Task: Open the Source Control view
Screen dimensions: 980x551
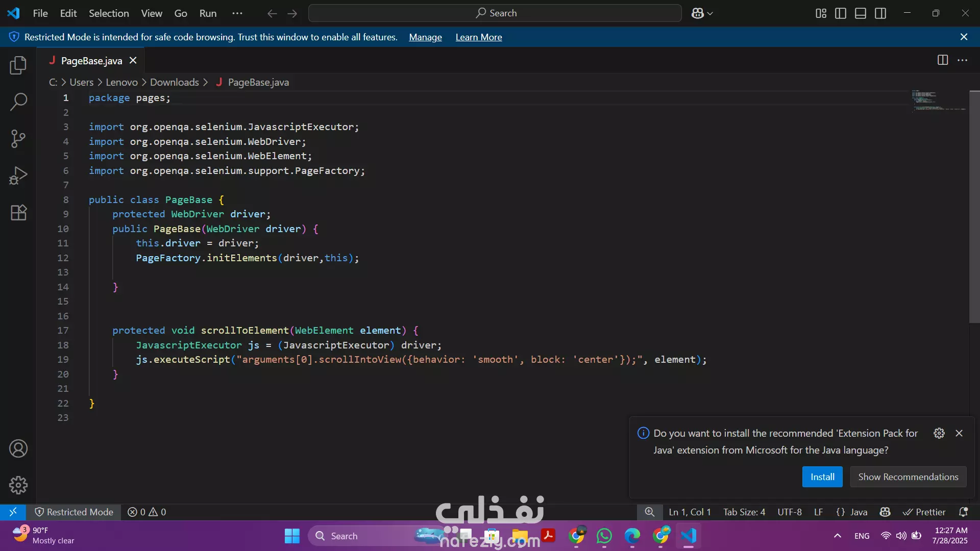Action: point(18,138)
